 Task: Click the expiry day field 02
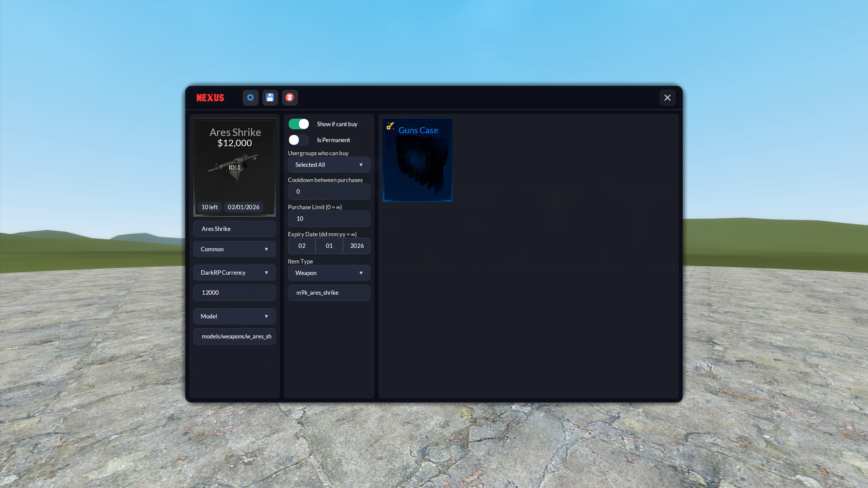tap(302, 246)
